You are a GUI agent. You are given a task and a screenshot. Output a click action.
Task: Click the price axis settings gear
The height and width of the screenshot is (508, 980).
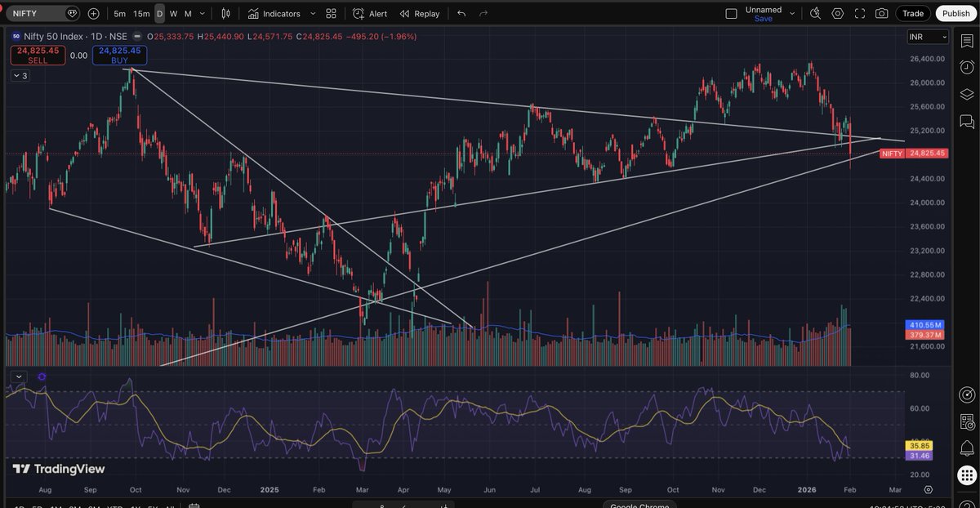coord(928,490)
